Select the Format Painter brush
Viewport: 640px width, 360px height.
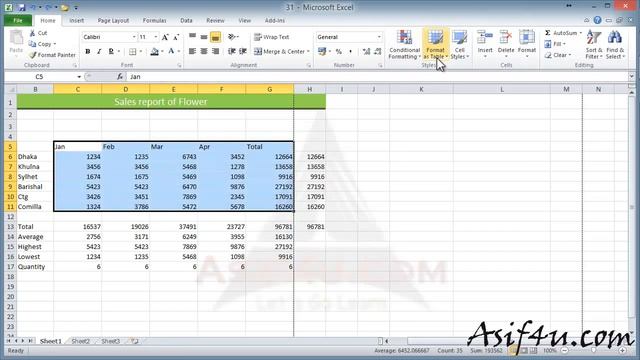[x=33, y=55]
